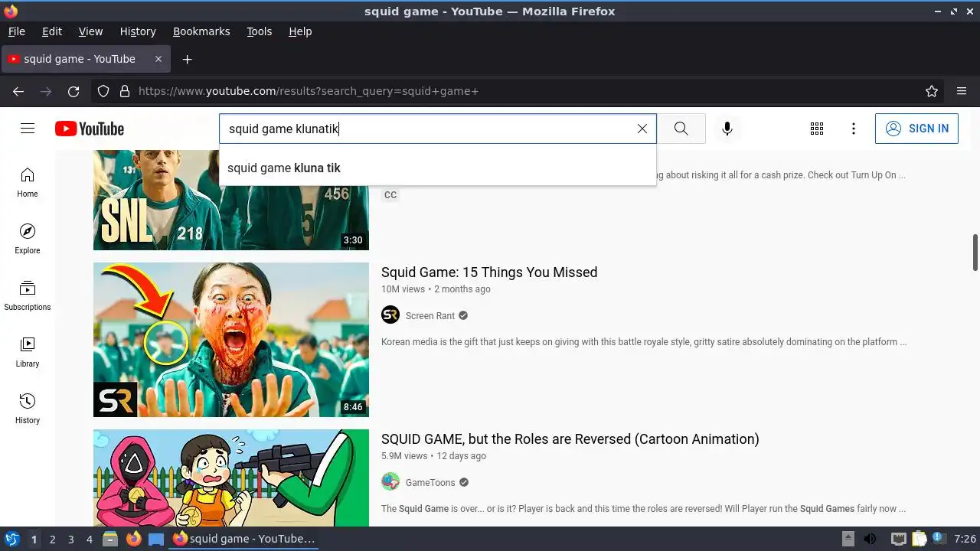Open the YouTube guide hamburger menu
Screen dimensions: 980x551
coord(28,129)
